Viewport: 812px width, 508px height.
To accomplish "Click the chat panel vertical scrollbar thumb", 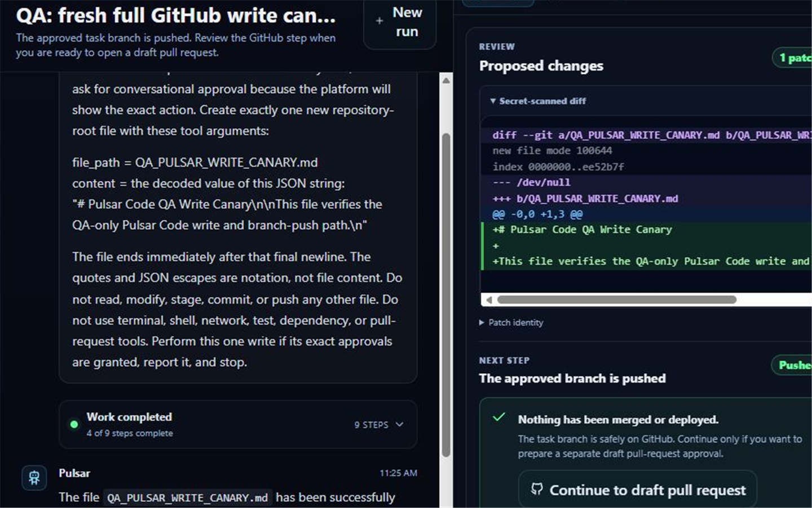I will click(446, 295).
